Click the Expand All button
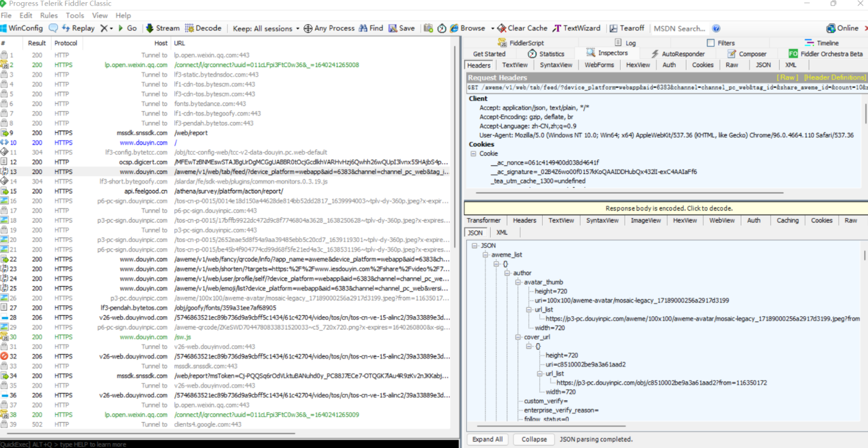The height and width of the screenshot is (448, 868). (x=488, y=439)
